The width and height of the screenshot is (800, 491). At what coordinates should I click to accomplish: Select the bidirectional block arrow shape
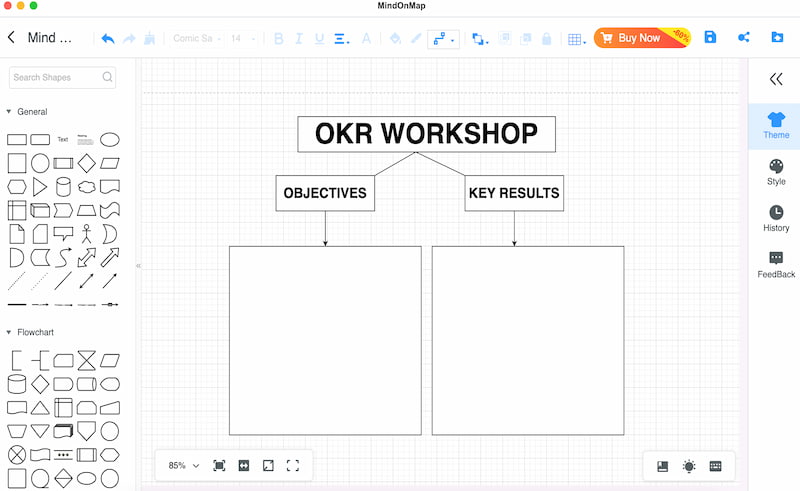[87, 258]
